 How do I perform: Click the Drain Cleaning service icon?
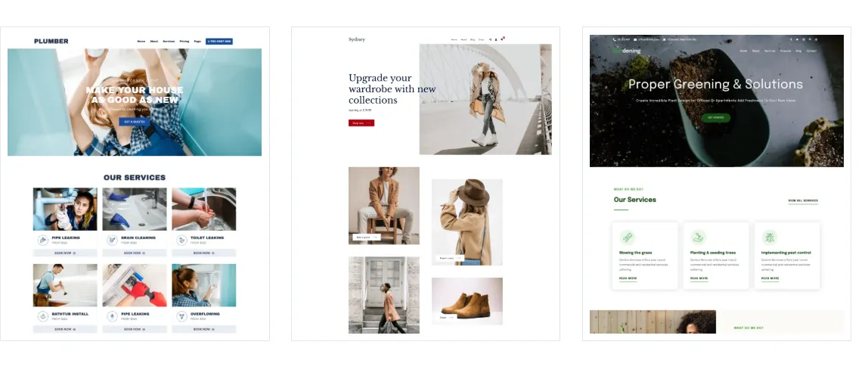[x=112, y=240]
